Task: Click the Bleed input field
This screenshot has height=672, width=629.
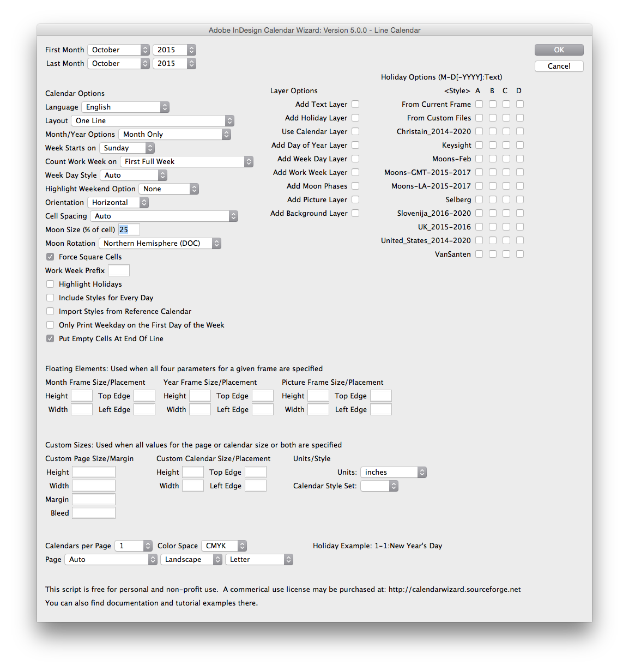Action: [94, 513]
